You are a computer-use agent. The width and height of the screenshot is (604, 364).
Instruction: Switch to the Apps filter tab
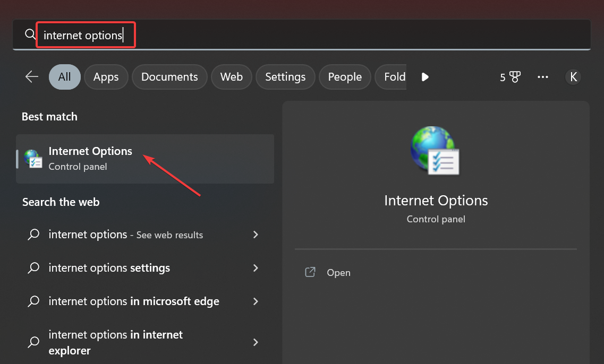pyautogui.click(x=106, y=77)
